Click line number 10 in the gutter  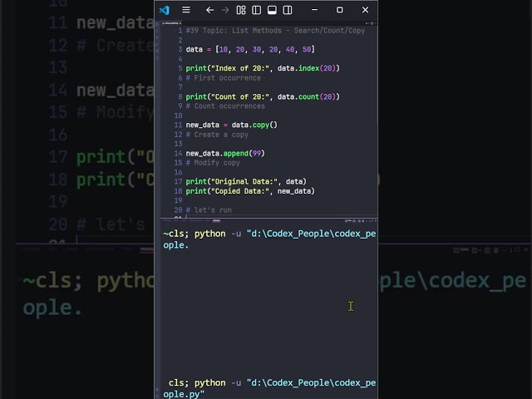pyautogui.click(x=178, y=116)
